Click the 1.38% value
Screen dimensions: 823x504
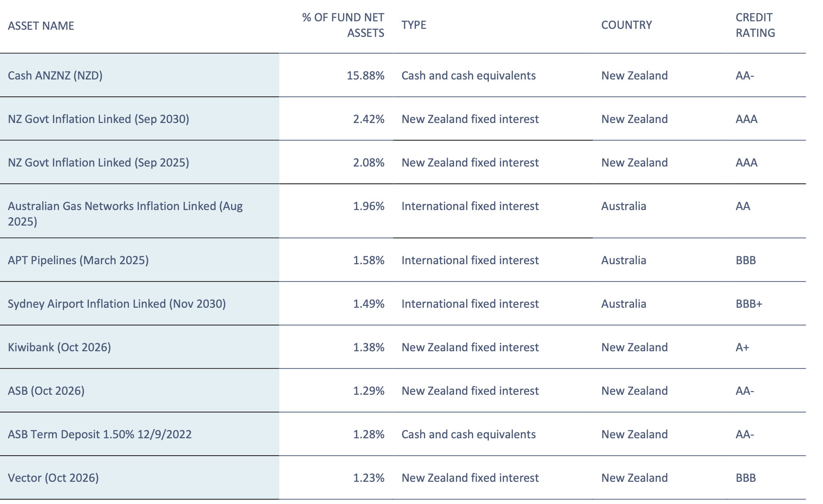[x=369, y=347]
